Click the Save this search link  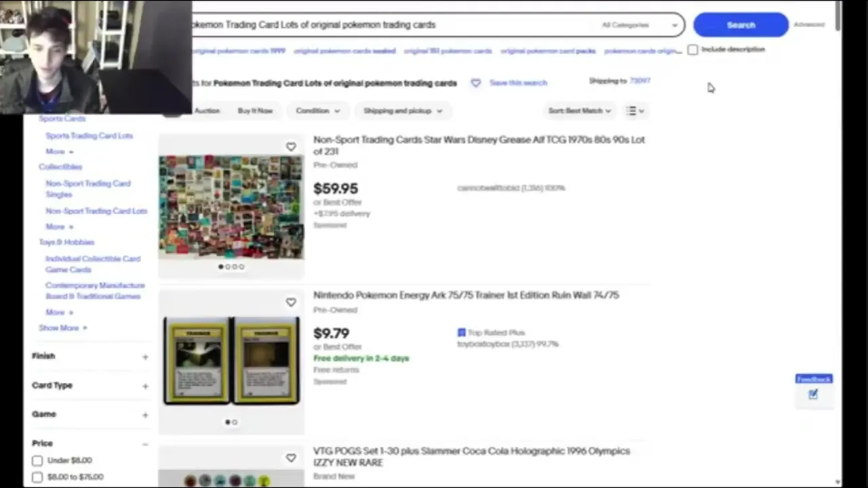click(x=518, y=83)
